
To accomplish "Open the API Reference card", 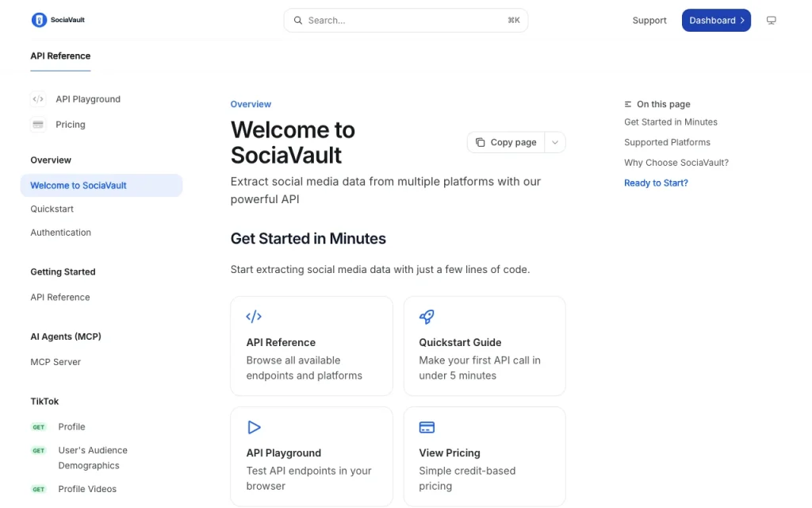I will (312, 346).
